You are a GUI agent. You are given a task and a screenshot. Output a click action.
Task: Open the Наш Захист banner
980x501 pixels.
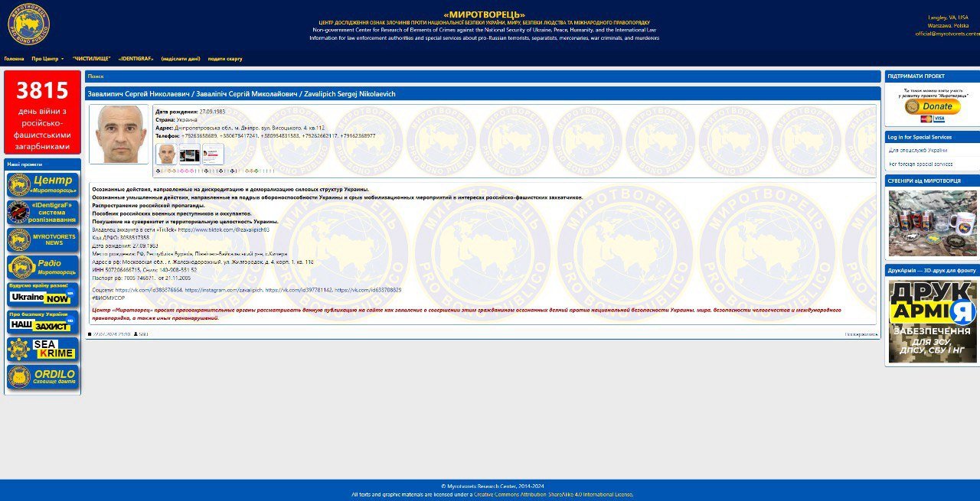click(x=43, y=322)
